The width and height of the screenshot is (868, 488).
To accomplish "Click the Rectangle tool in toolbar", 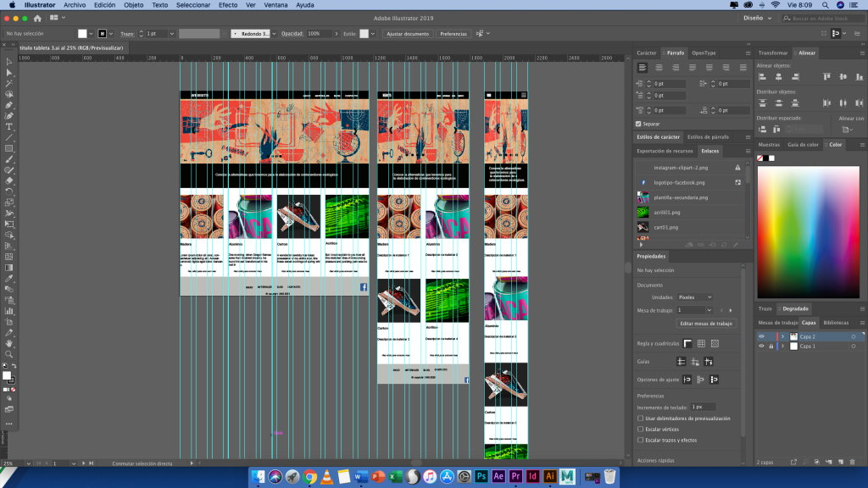I will [x=9, y=148].
